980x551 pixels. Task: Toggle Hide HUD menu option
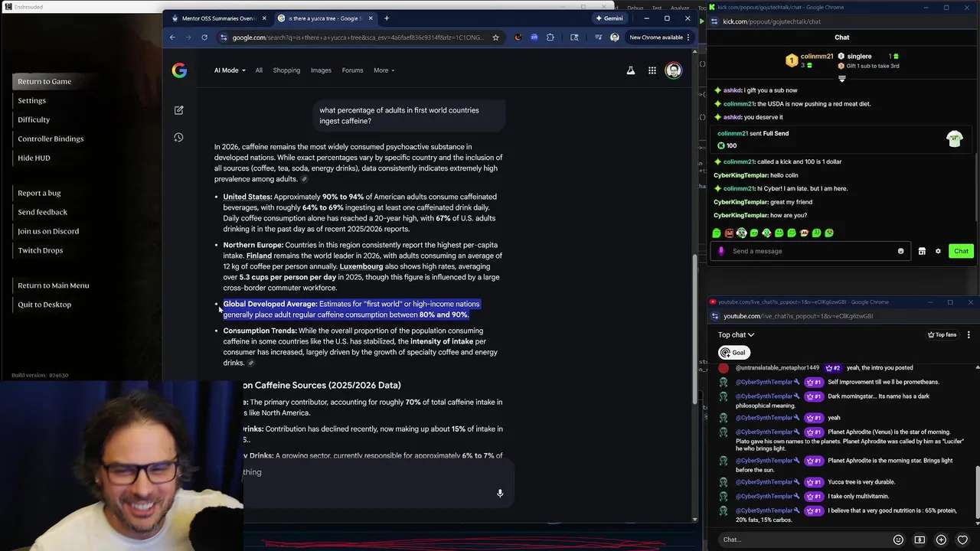point(34,158)
